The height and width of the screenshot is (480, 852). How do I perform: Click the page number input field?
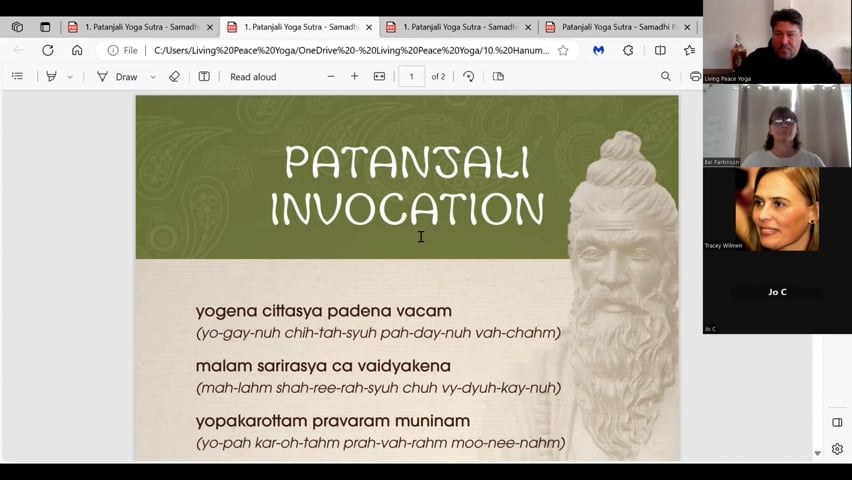coord(411,76)
